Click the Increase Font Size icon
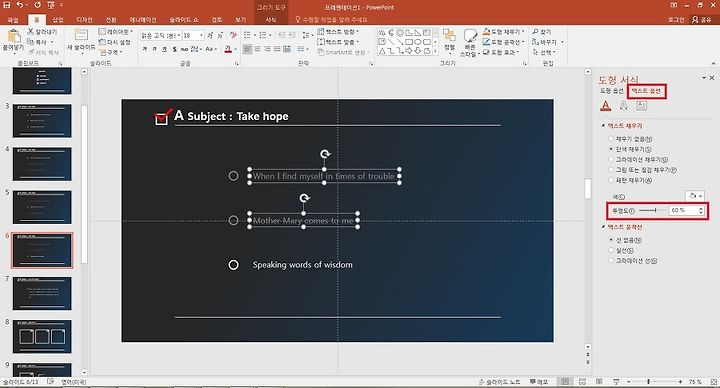 coord(210,35)
